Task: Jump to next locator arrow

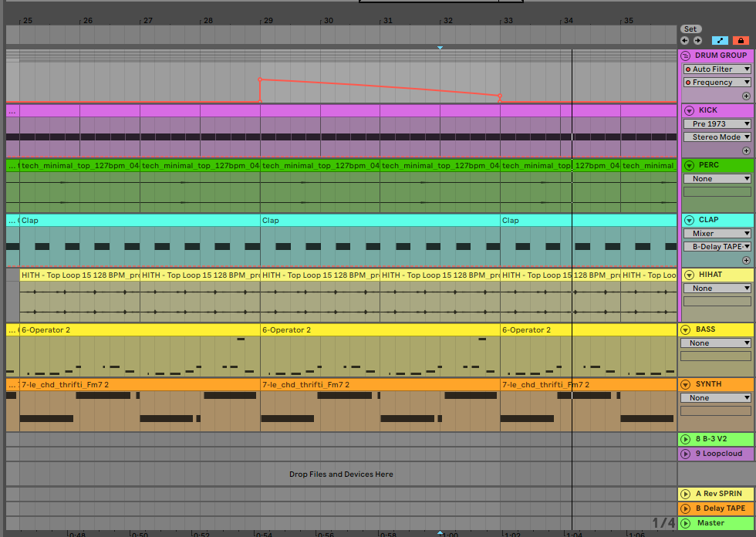Action: tap(697, 40)
